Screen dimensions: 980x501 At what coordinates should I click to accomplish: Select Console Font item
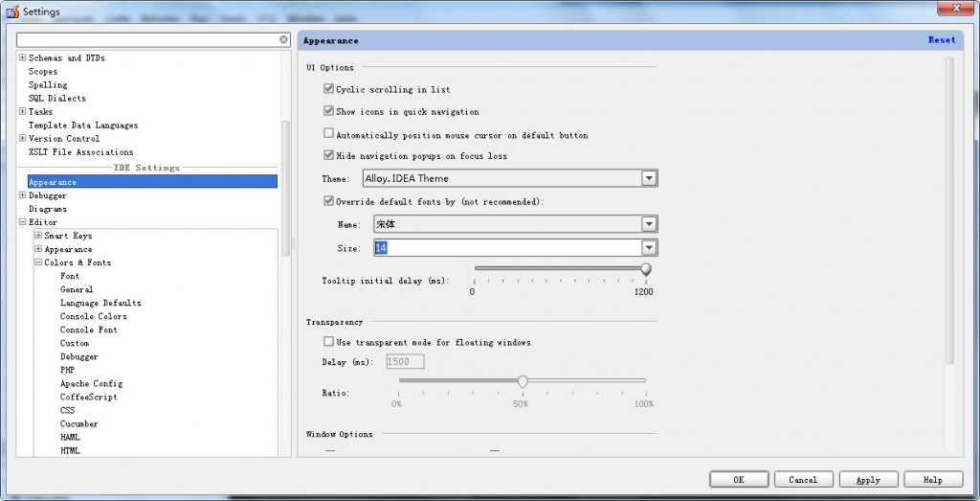(x=89, y=330)
